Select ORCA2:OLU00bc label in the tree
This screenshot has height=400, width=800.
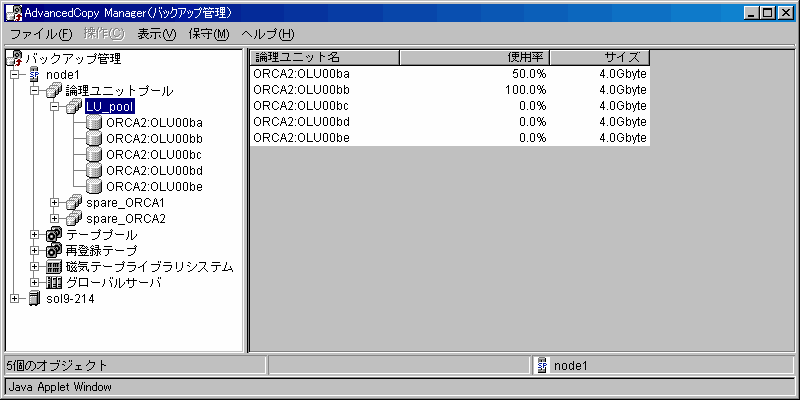pyautogui.click(x=155, y=155)
